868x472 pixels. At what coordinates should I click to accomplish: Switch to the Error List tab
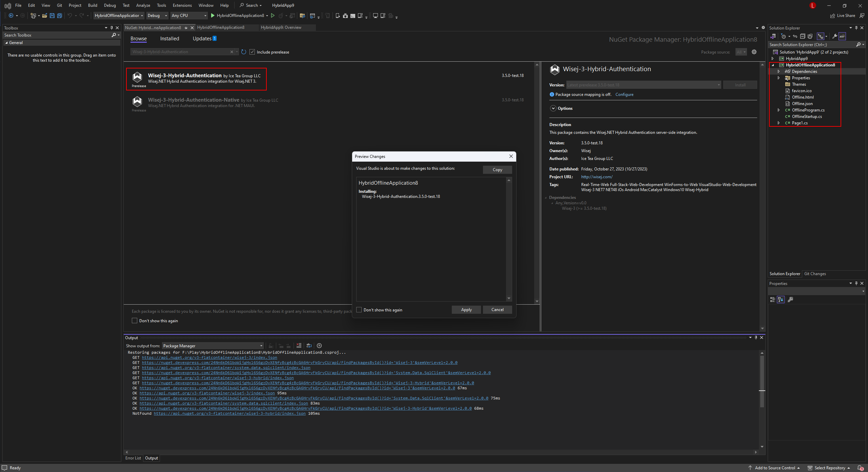tap(133, 458)
